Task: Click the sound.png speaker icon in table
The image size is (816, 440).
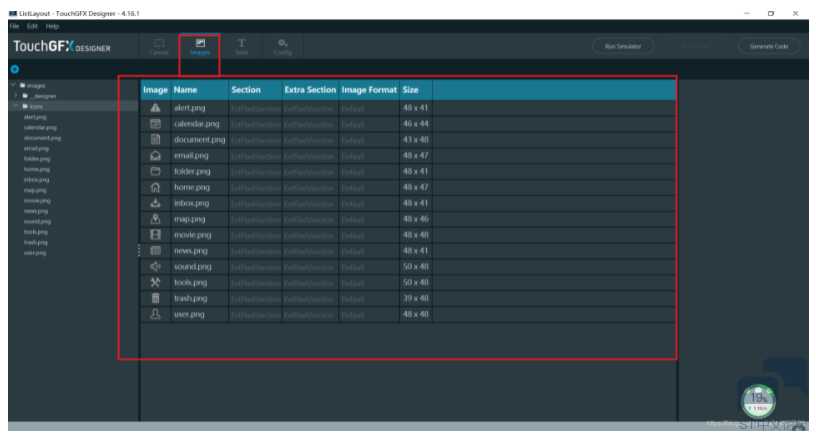Action: (155, 267)
